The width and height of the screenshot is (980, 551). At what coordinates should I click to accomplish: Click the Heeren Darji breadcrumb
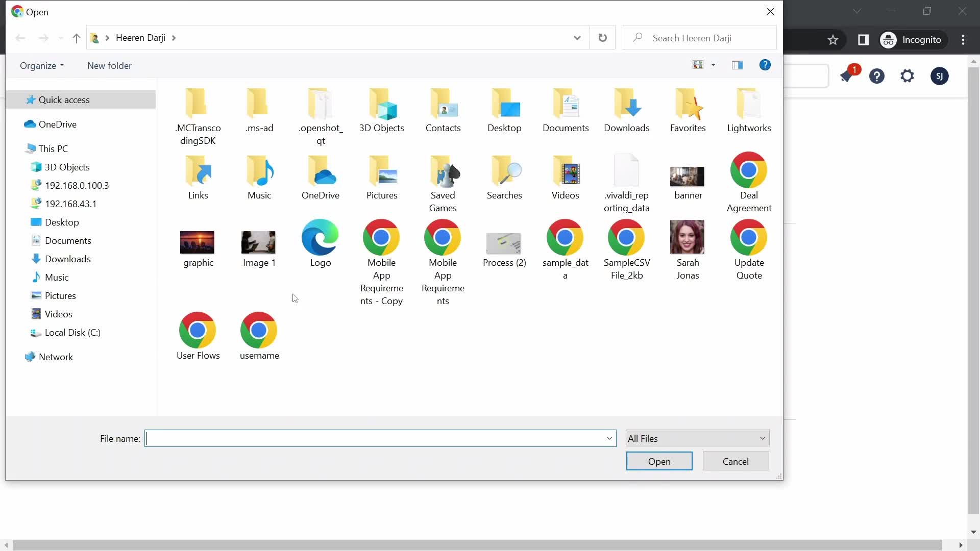pos(140,38)
